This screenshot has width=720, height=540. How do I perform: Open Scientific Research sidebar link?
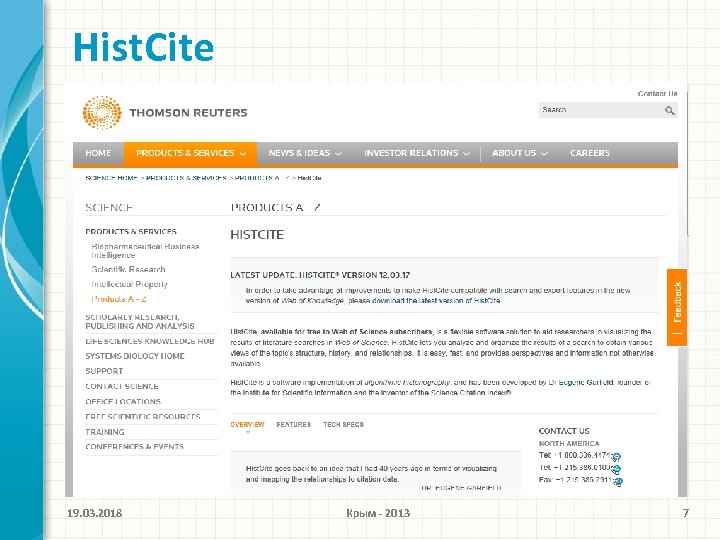128,270
